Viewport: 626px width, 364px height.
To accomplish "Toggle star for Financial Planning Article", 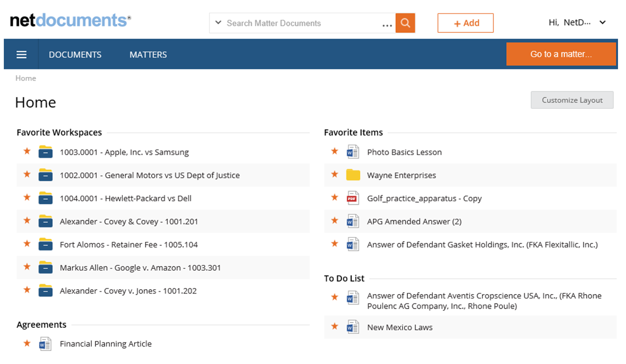I will [27, 343].
